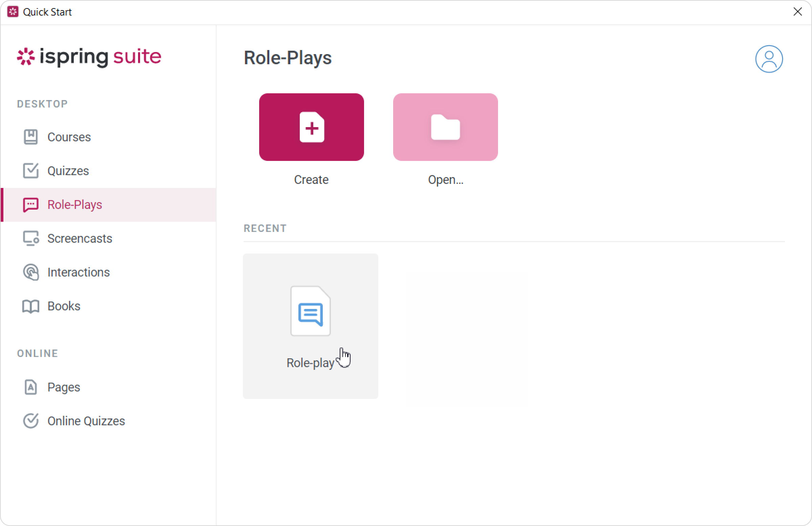Click the Books open-book icon
Screen dimensions: 812x526
[31, 306]
